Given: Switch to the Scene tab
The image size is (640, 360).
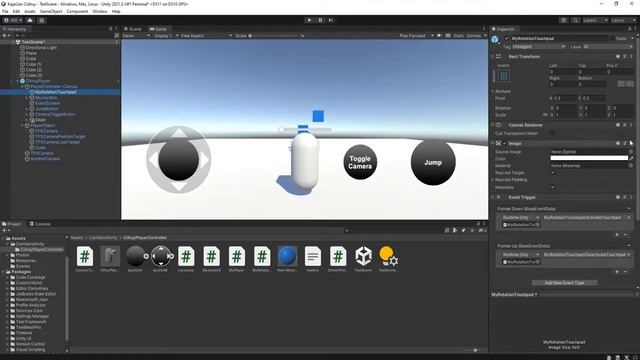Looking at the screenshot, I should pos(133,29).
